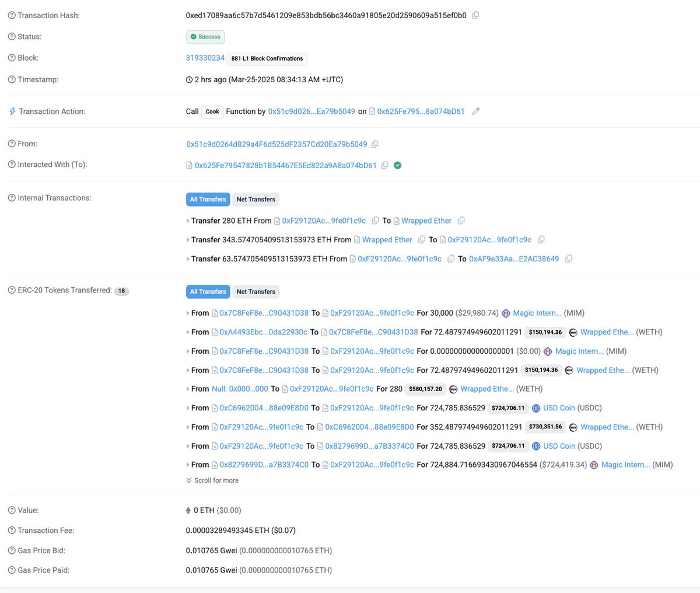
Task: Click the USD Coin token icon
Action: coord(535,407)
